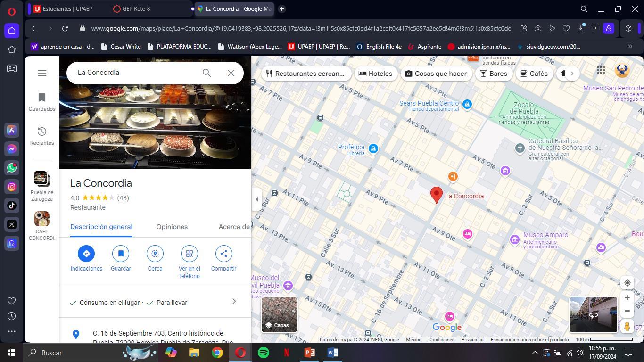Open the Puebla de Zaragoza recent item
644x362 pixels.
coord(42,186)
